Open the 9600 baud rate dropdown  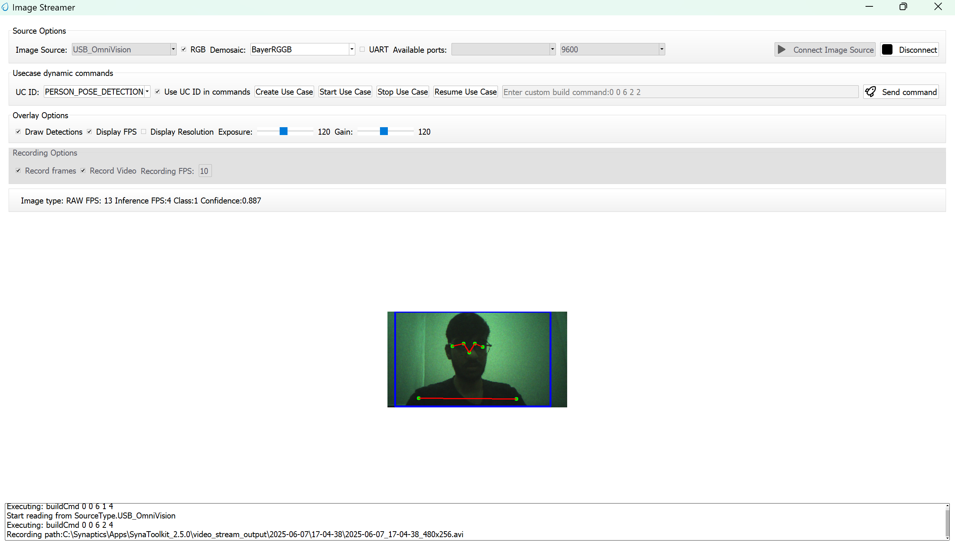pyautogui.click(x=661, y=49)
